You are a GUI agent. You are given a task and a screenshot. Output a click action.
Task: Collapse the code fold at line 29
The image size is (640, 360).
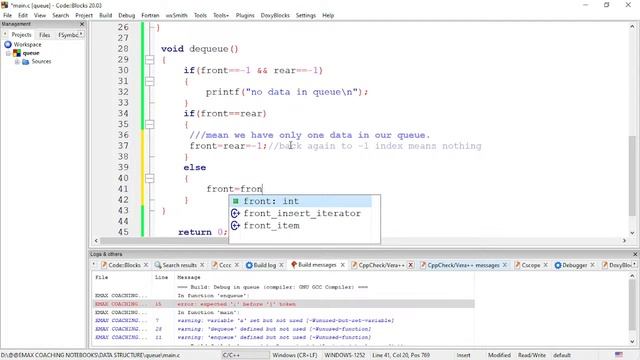(x=150, y=60)
